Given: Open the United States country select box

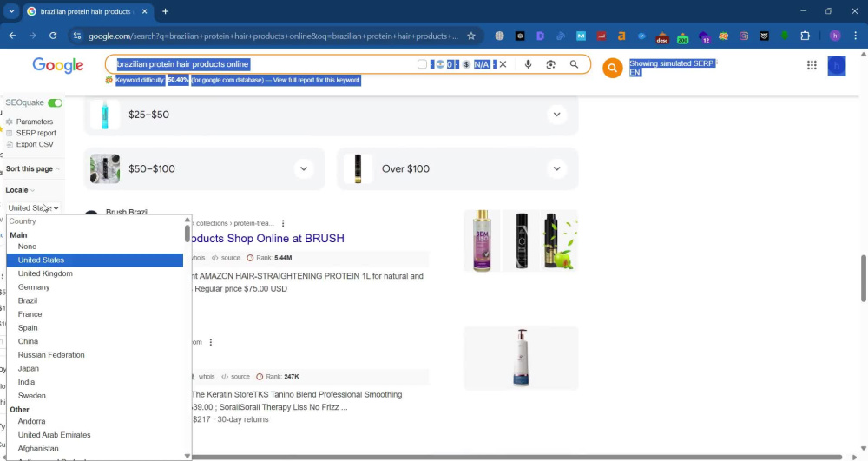Looking at the screenshot, I should (33, 208).
